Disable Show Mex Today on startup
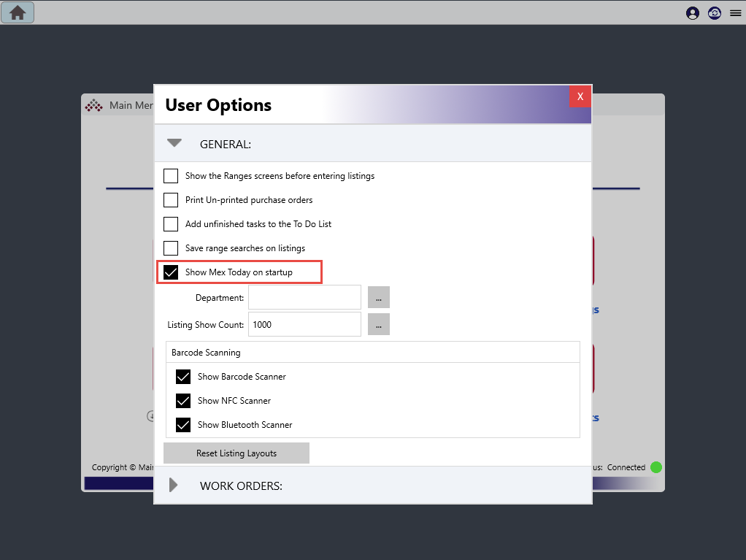The image size is (746, 560). 170,272
